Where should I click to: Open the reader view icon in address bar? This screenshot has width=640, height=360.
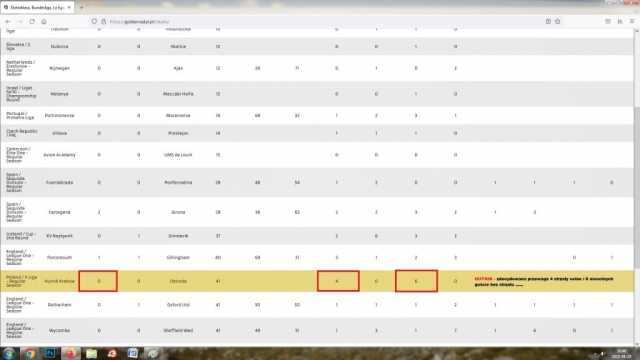pyautogui.click(x=548, y=22)
